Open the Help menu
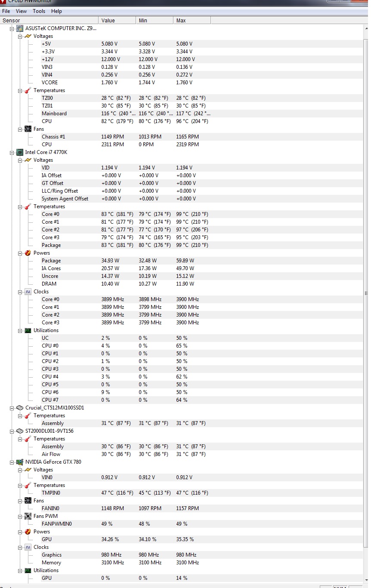This screenshot has height=588, width=371. (x=56, y=11)
